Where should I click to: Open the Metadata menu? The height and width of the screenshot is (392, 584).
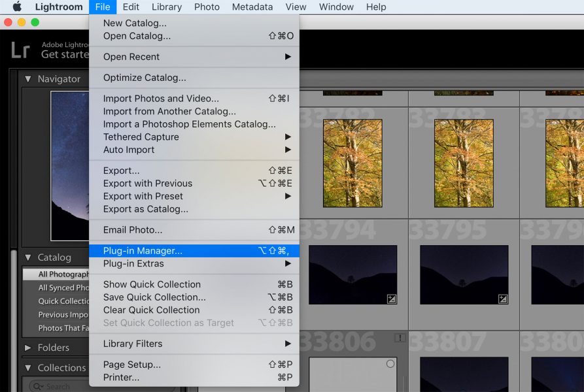click(x=252, y=7)
